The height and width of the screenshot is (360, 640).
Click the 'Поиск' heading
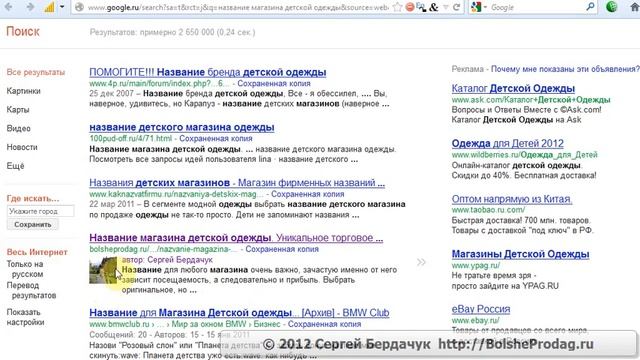23,31
